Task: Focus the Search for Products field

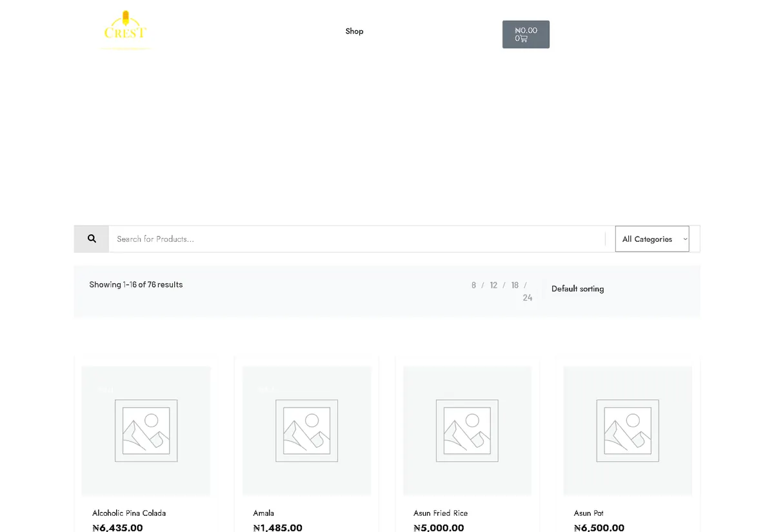Action: coord(357,239)
